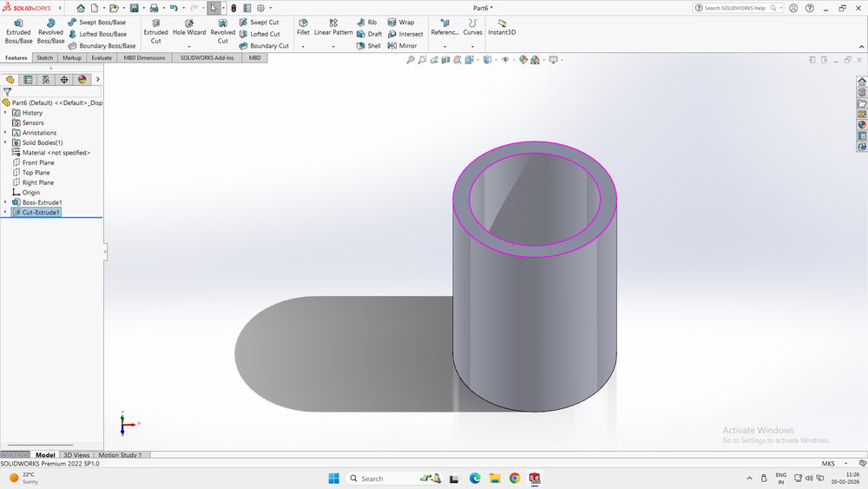868x489 pixels.
Task: Click the Open file icon
Action: pos(114,8)
